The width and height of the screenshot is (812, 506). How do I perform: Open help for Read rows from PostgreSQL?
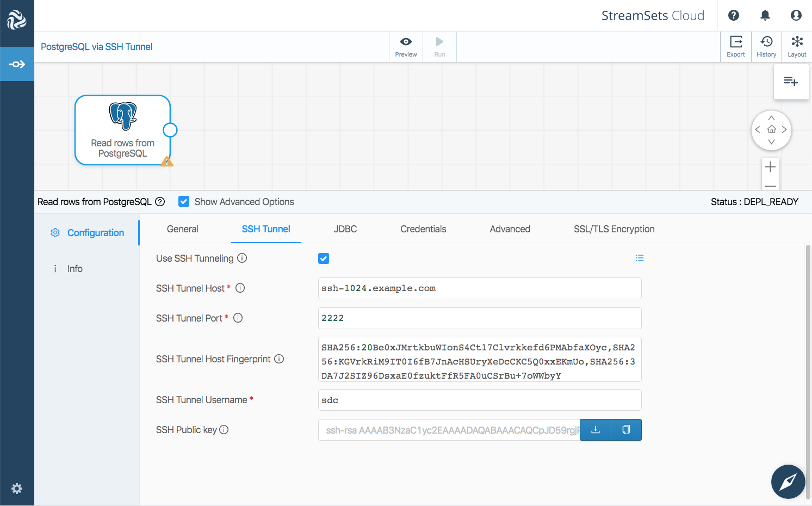click(x=160, y=202)
